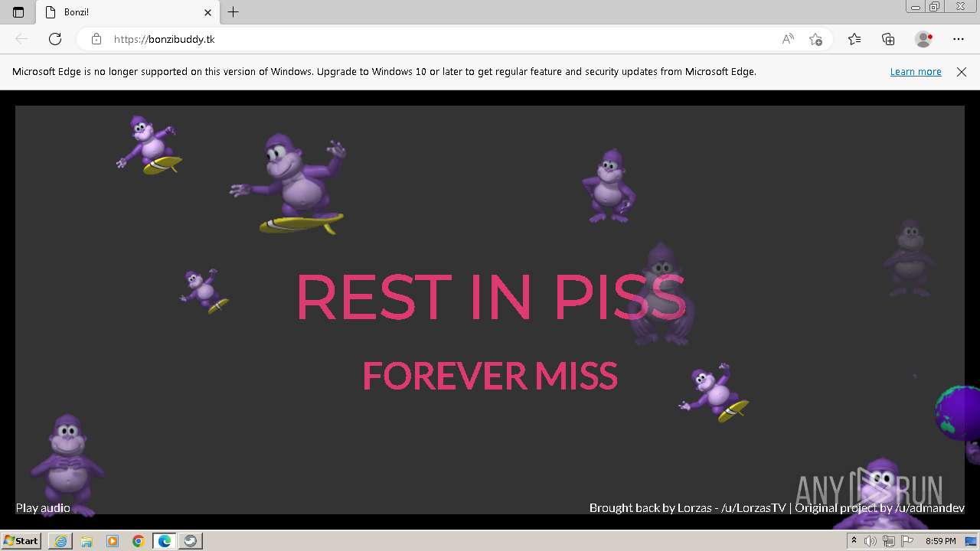Add this page to favorites
980x551 pixels.
(816, 39)
